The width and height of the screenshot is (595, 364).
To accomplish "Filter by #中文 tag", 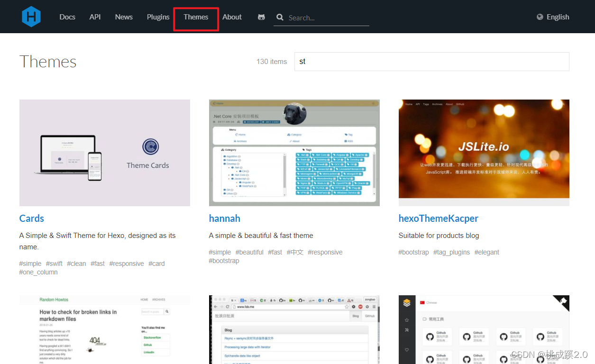I will 295,252.
